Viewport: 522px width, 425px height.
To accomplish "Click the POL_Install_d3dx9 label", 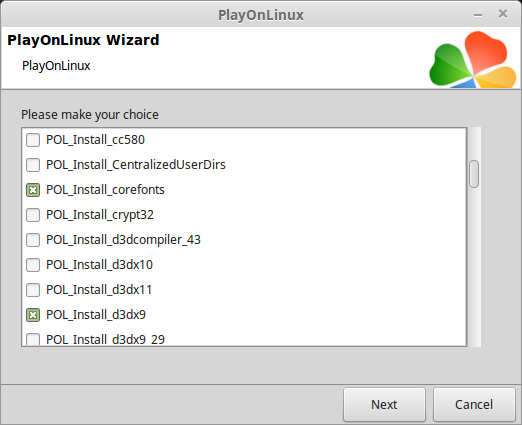I will [96, 315].
